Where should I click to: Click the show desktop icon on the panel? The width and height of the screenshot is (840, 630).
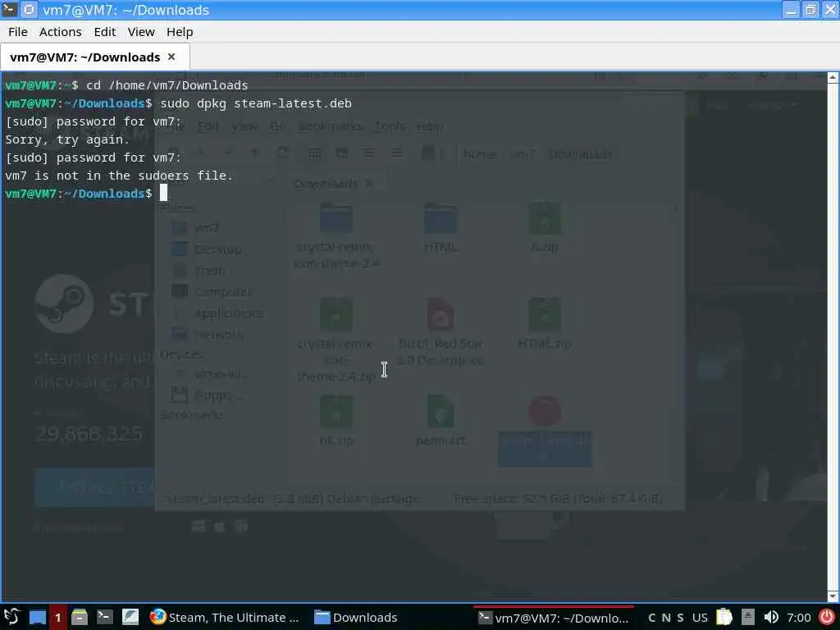(38, 617)
